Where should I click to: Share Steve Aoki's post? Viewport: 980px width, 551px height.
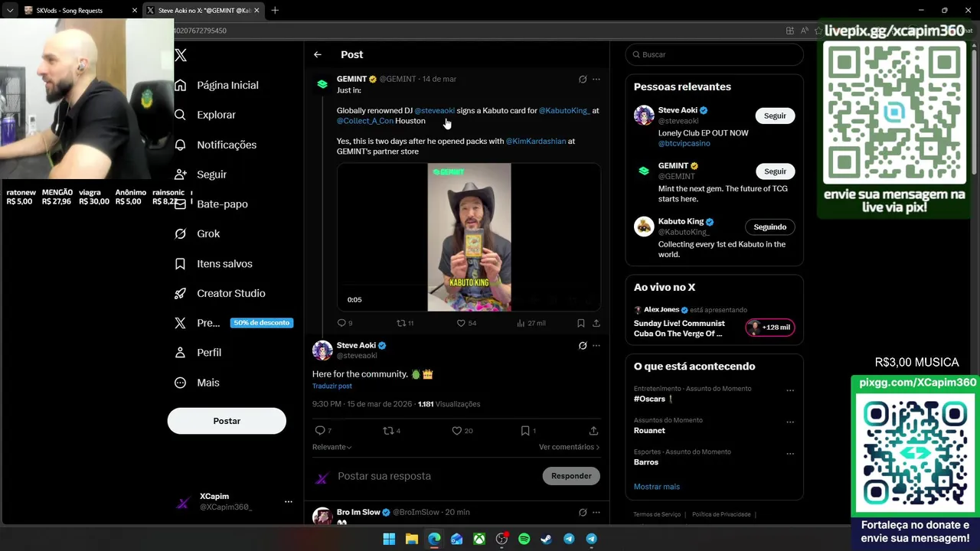[593, 431]
